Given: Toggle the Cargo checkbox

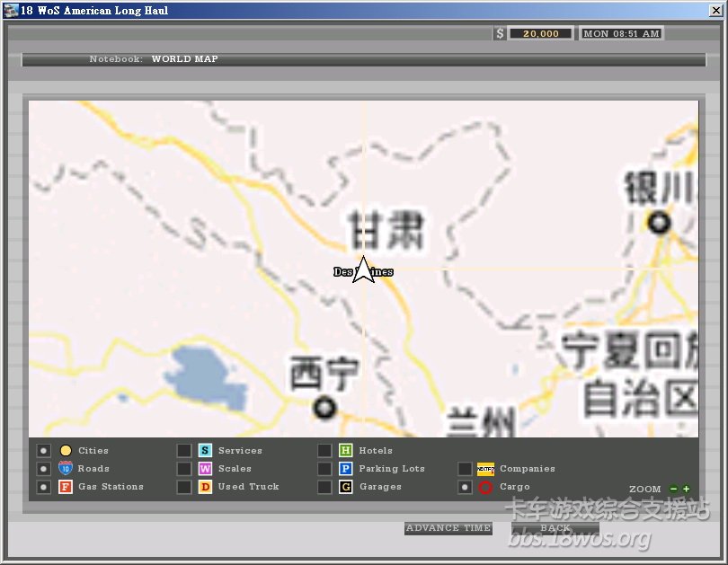Looking at the screenshot, I should click(465, 487).
